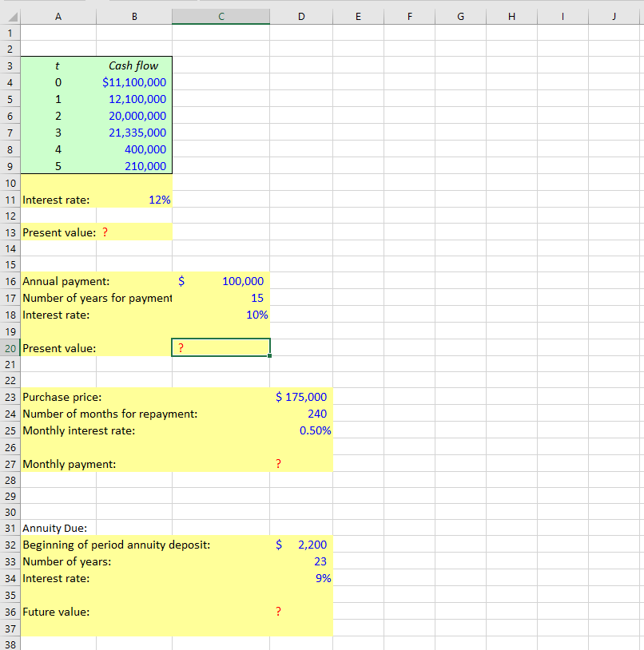Click 'Purchase price:' label
The image size is (644, 650).
(62, 397)
